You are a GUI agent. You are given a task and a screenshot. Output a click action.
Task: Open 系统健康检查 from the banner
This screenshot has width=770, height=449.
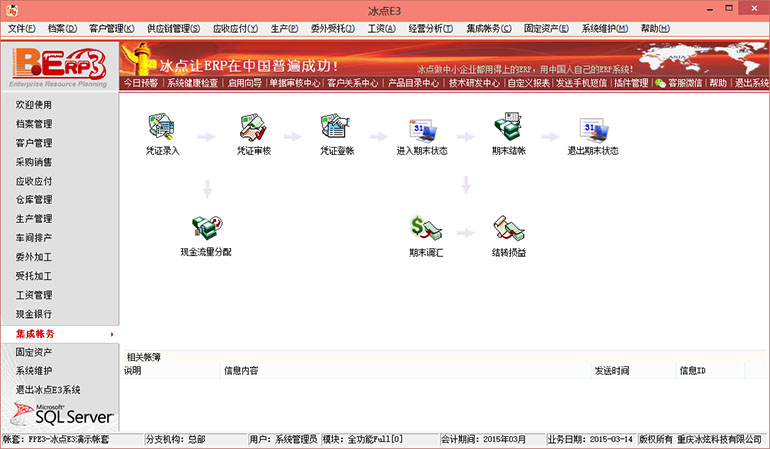pos(192,83)
